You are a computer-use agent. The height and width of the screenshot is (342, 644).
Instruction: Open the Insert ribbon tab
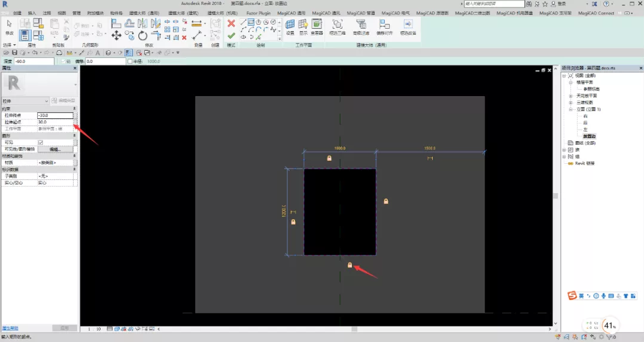[32, 13]
